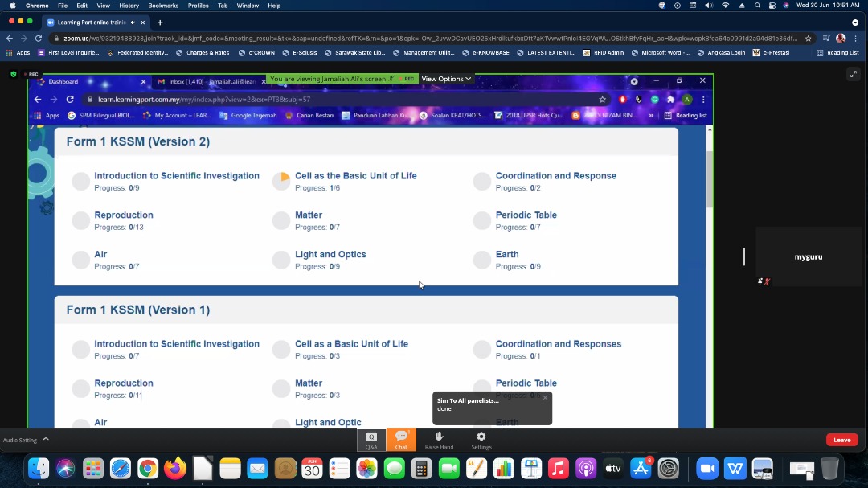Open Spotlight search in the menu bar
Image resolution: width=868 pixels, height=488 pixels.
click(757, 6)
